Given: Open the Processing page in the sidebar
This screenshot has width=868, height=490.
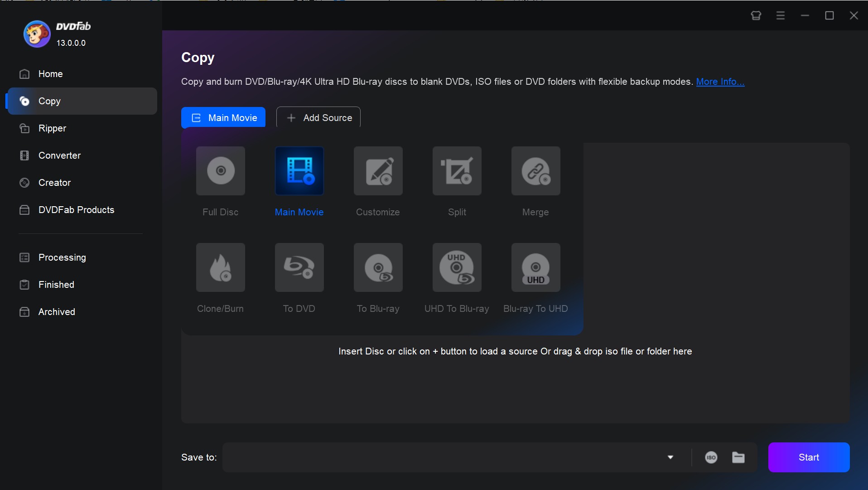Looking at the screenshot, I should (x=62, y=257).
